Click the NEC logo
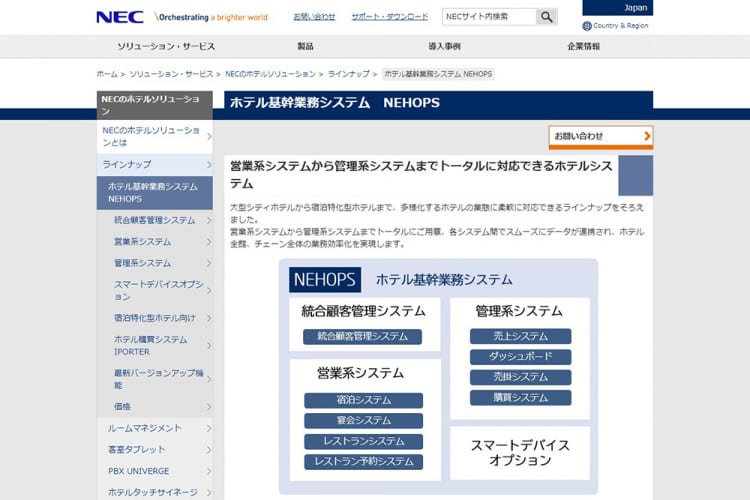This screenshot has width=750, height=500. pyautogui.click(x=120, y=17)
